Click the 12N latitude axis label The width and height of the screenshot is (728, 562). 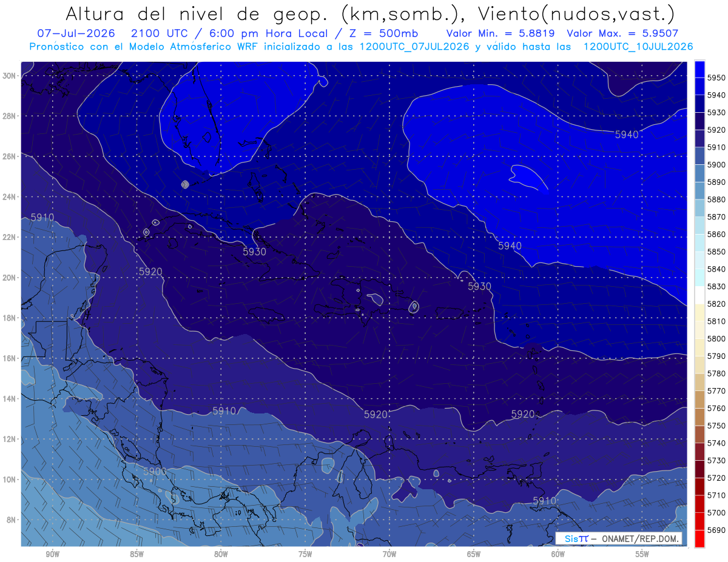point(9,439)
